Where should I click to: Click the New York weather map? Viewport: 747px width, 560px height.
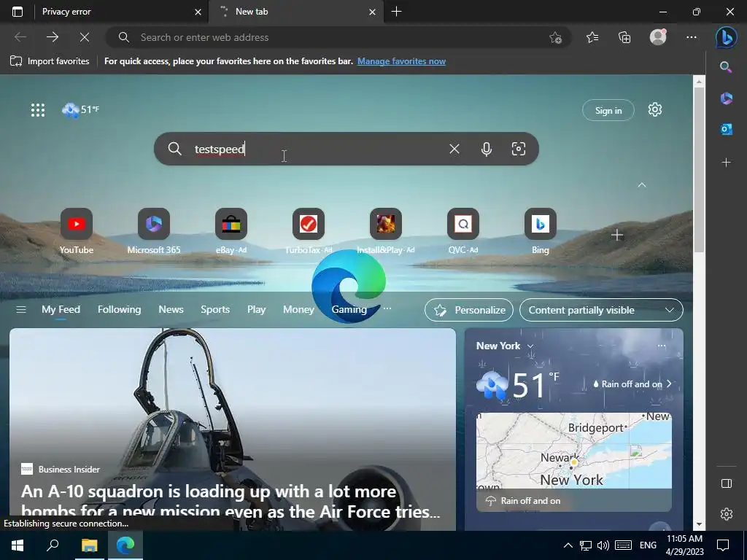573,451
